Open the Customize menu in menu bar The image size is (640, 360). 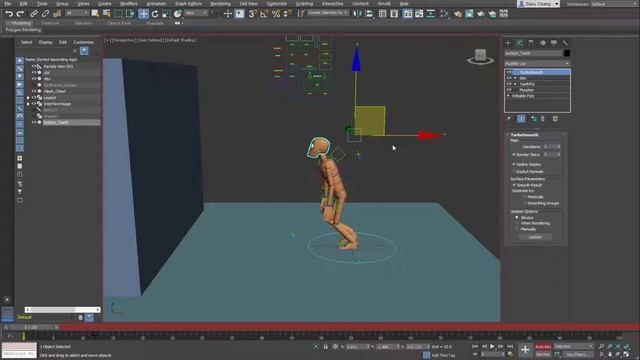[x=277, y=4]
